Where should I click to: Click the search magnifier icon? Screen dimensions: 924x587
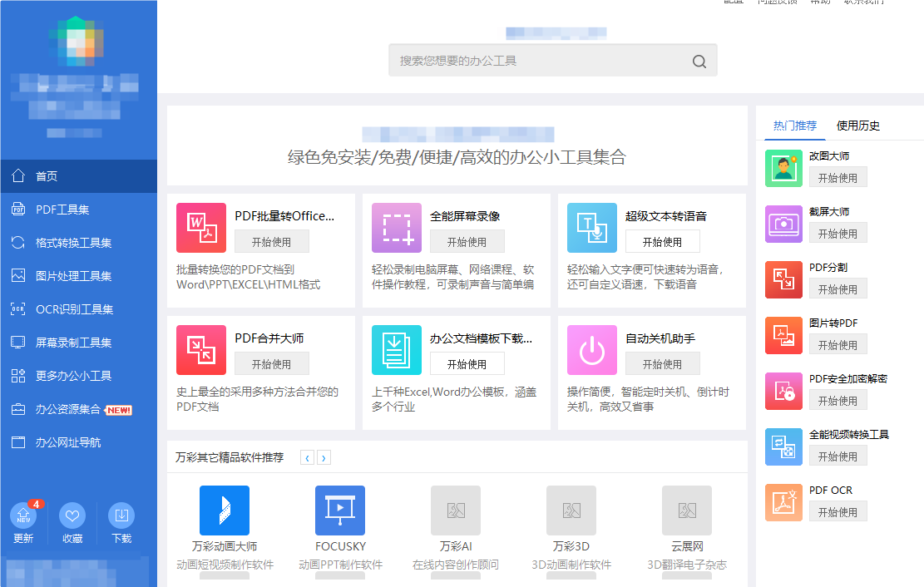[x=699, y=60]
